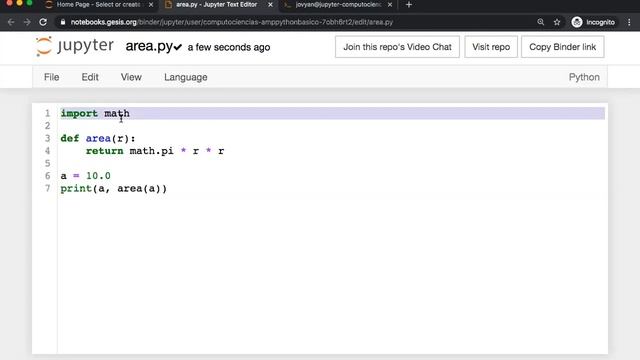The image size is (640, 360).
Task: Close the Home Page browser tab
Action: 151,4
